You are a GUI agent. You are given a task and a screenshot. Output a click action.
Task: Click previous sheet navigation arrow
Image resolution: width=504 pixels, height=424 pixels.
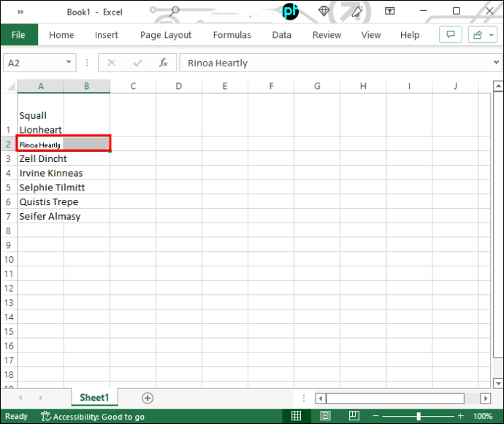click(20, 398)
